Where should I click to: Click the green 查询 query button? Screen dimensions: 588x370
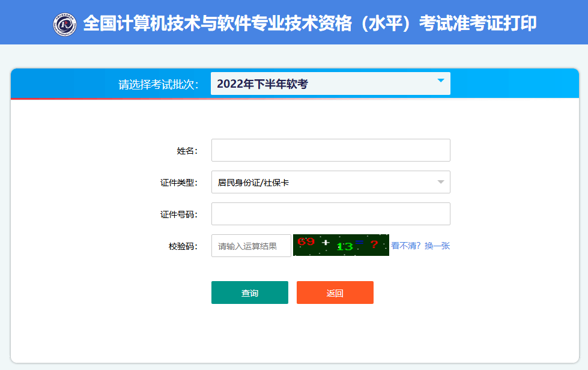point(250,293)
